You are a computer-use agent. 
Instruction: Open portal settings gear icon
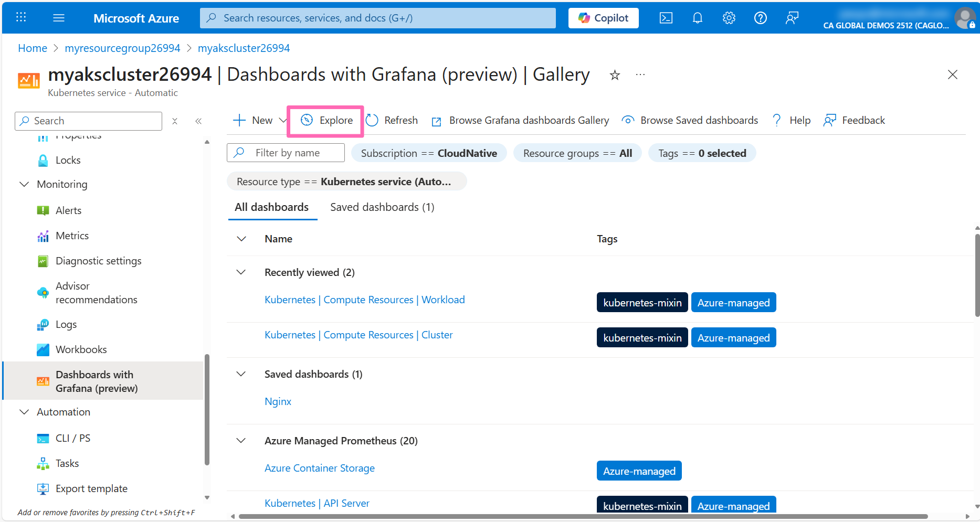pos(729,18)
